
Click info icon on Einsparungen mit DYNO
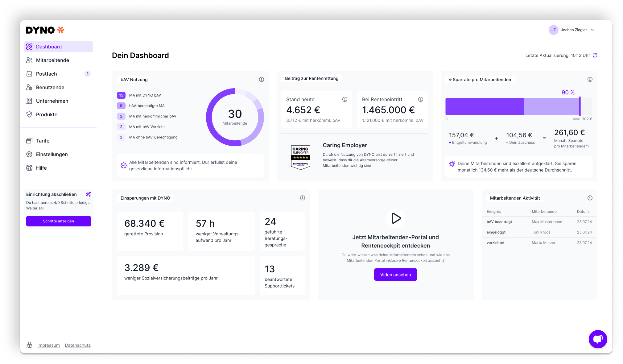click(x=303, y=198)
